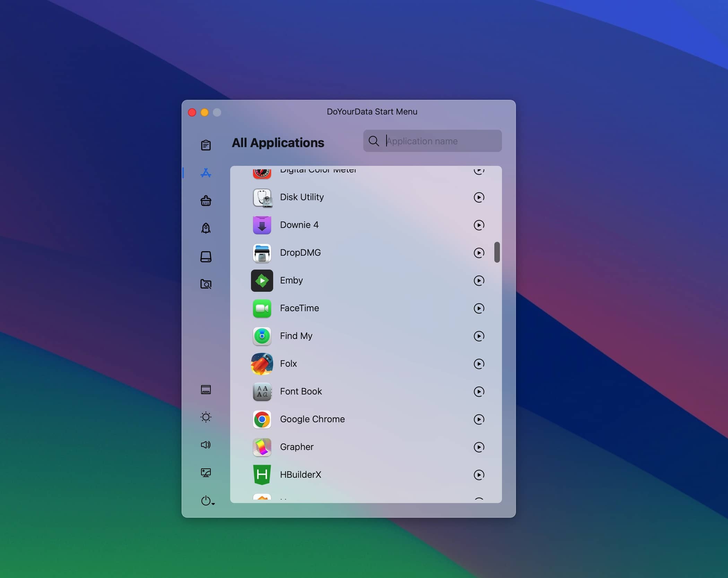The image size is (728, 578).
Task: Launch FaceTime with its play button
Action: pyautogui.click(x=479, y=308)
